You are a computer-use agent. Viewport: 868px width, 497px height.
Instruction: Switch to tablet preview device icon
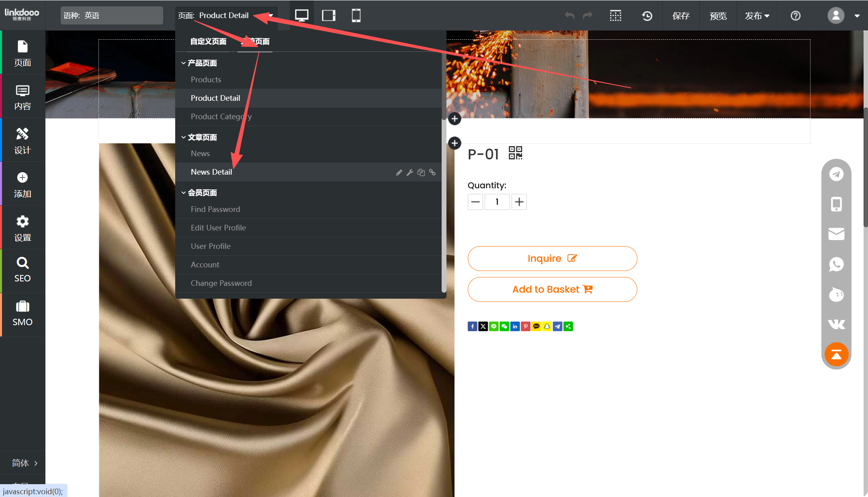(x=329, y=16)
